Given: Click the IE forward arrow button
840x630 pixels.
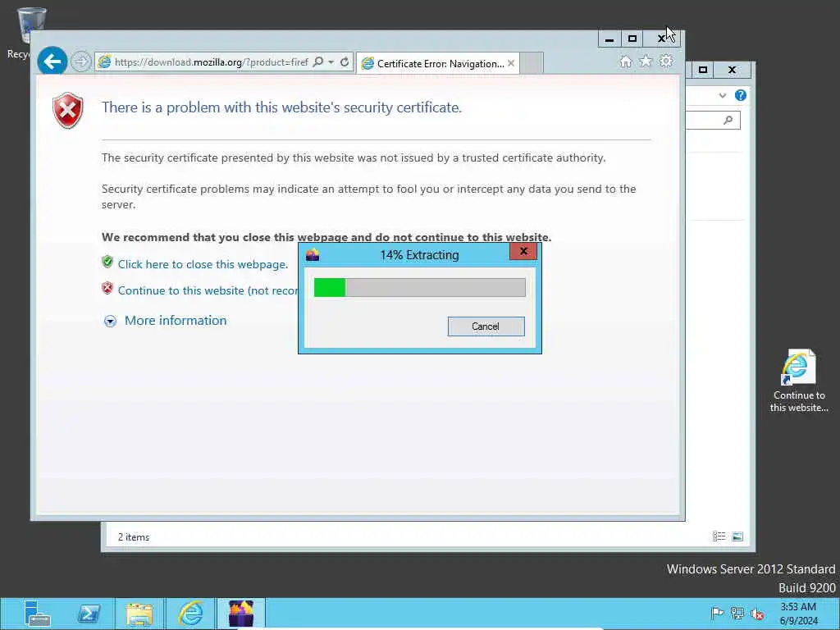Looking at the screenshot, I should [81, 62].
